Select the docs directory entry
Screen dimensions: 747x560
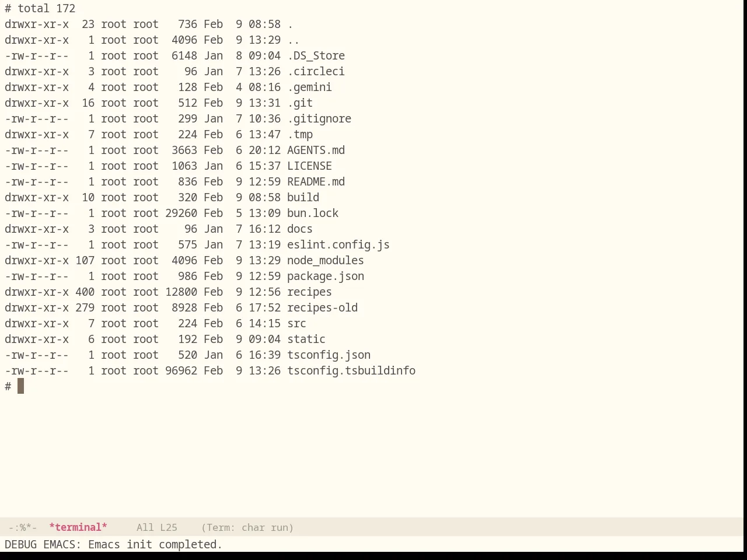pyautogui.click(x=300, y=229)
